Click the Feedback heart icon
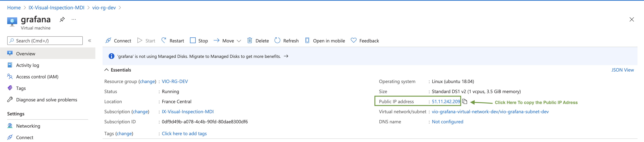 pyautogui.click(x=353, y=40)
